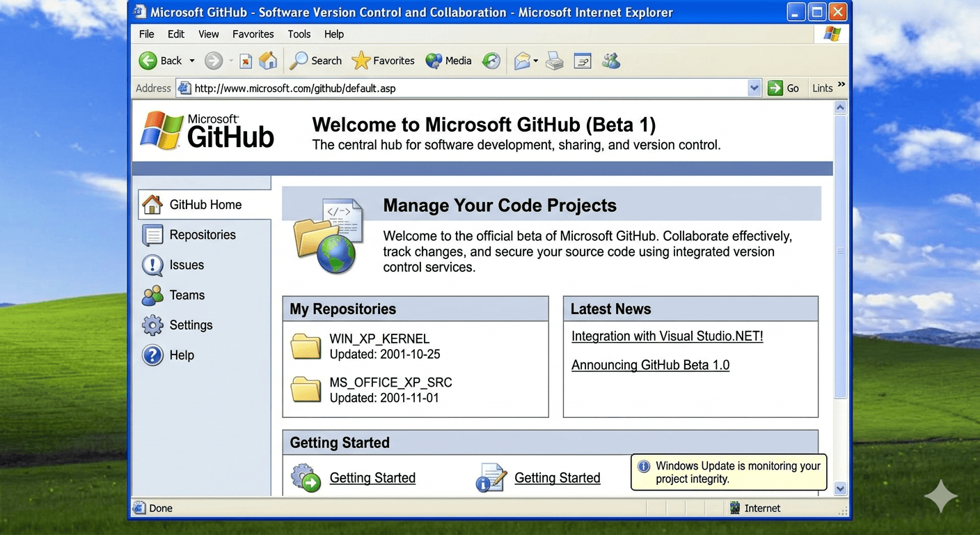Stop page loading with the Stop icon
The width and height of the screenshot is (980, 535).
pyautogui.click(x=246, y=61)
